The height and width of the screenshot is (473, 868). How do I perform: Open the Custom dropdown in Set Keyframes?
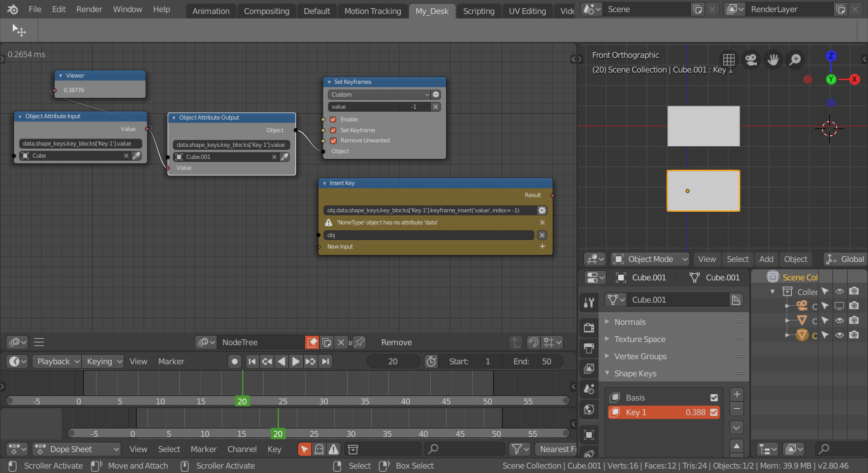379,95
